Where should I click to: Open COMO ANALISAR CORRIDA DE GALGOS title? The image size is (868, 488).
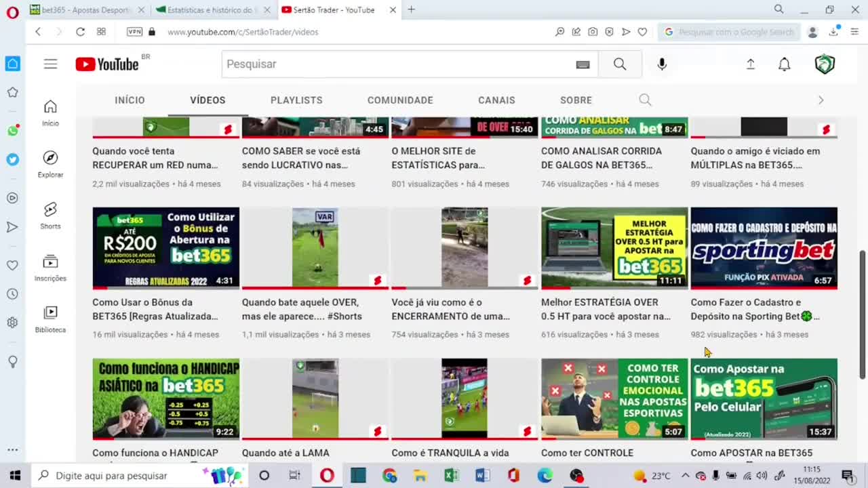[x=601, y=158]
